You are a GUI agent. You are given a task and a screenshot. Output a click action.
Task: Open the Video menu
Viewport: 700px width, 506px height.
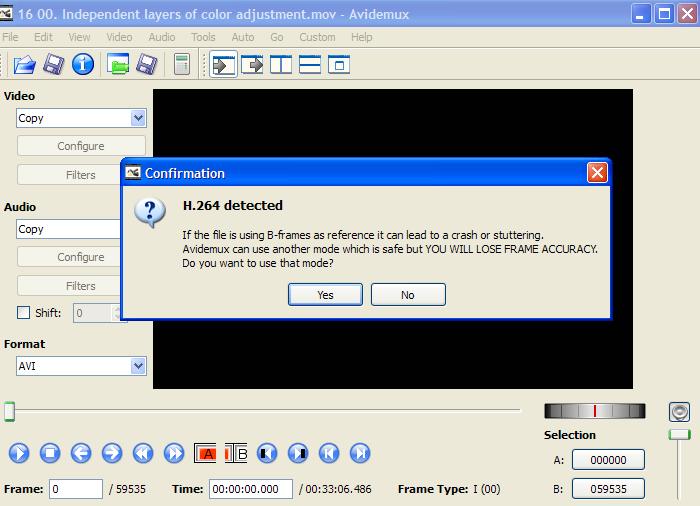pos(119,37)
